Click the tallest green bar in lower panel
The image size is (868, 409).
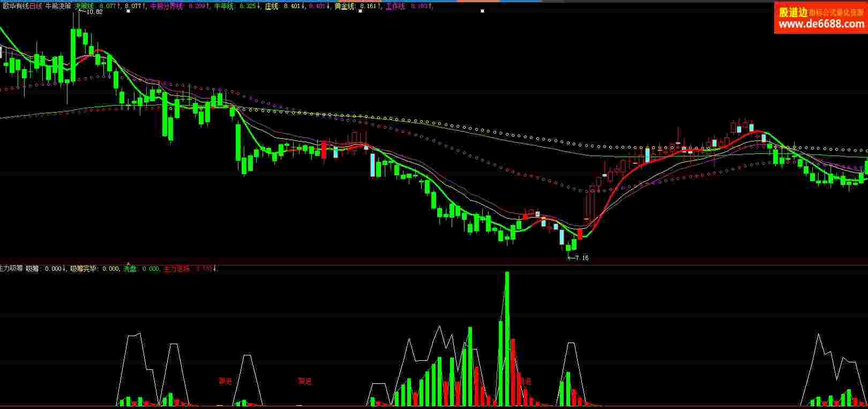coord(507,338)
